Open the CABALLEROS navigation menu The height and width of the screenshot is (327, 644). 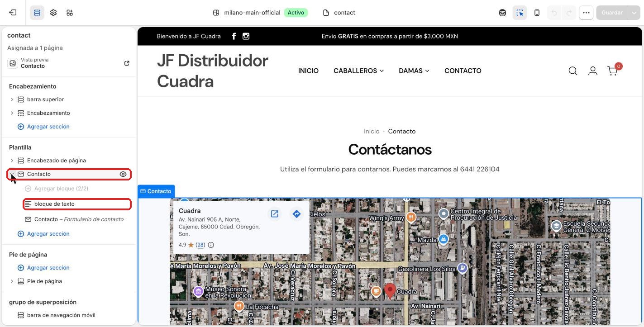(358, 71)
